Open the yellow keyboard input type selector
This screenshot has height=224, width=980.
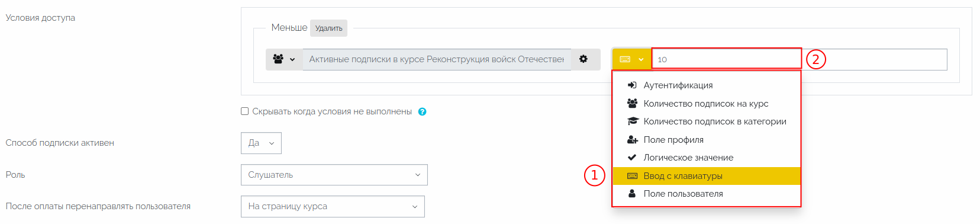(x=632, y=59)
